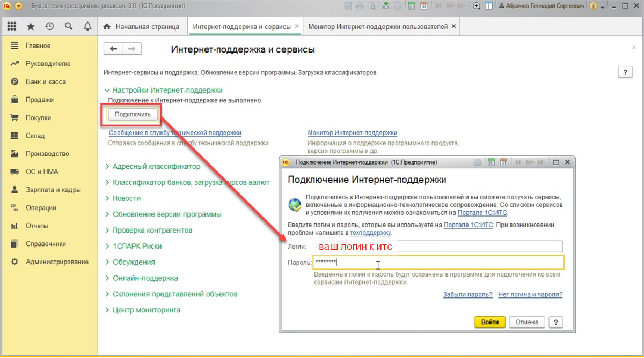
Task: Collapse Настройки Интернет-поддержки group
Action: click(163, 91)
